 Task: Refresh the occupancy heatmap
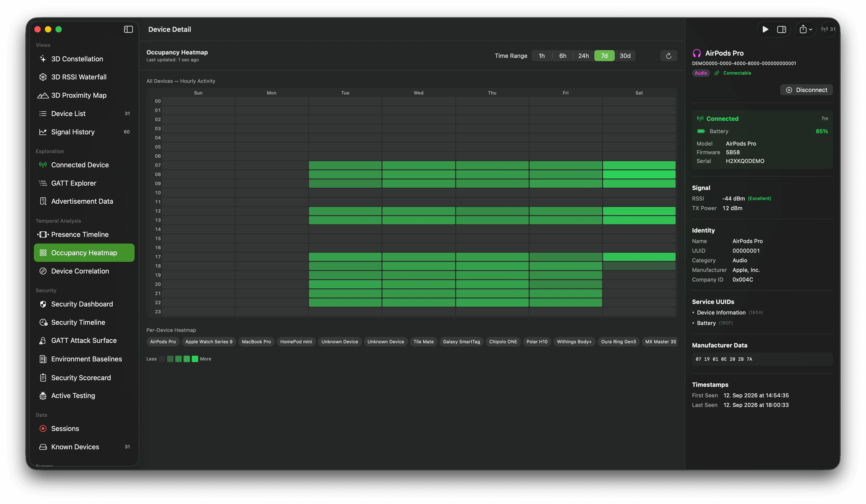(x=668, y=56)
